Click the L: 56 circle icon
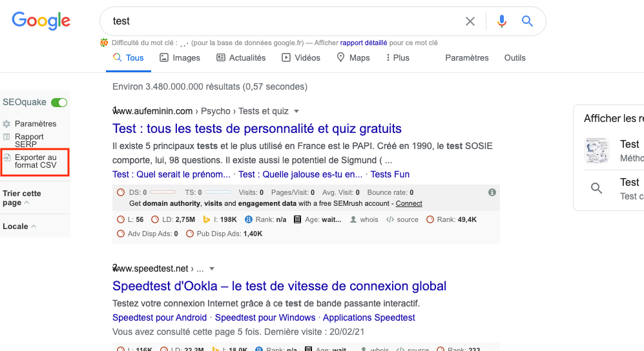This screenshot has height=351, width=644. click(x=121, y=219)
